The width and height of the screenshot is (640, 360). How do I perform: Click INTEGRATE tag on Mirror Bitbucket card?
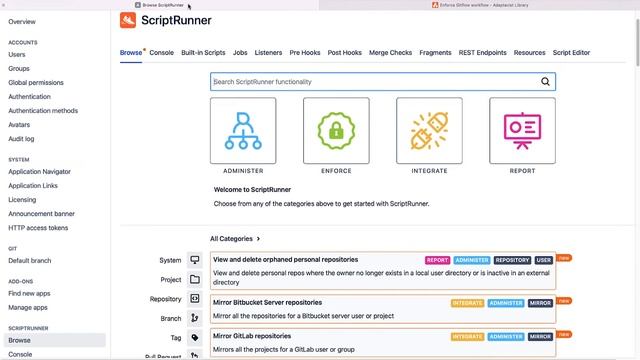click(467, 303)
